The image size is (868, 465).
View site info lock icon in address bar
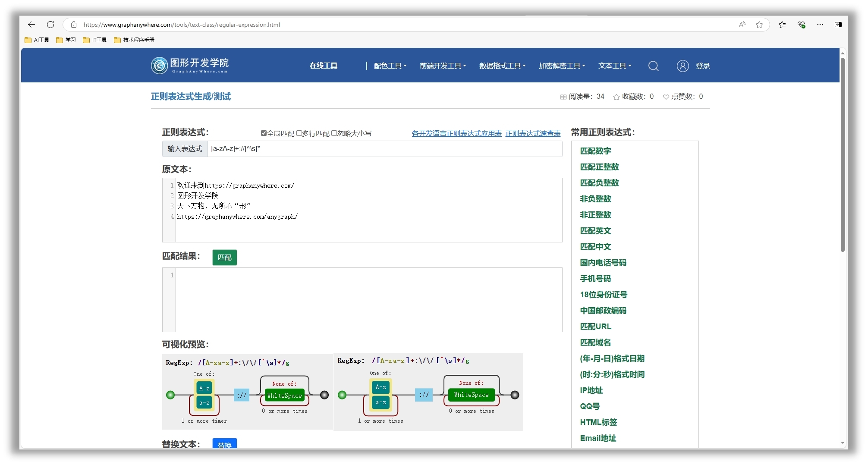pos(74,25)
